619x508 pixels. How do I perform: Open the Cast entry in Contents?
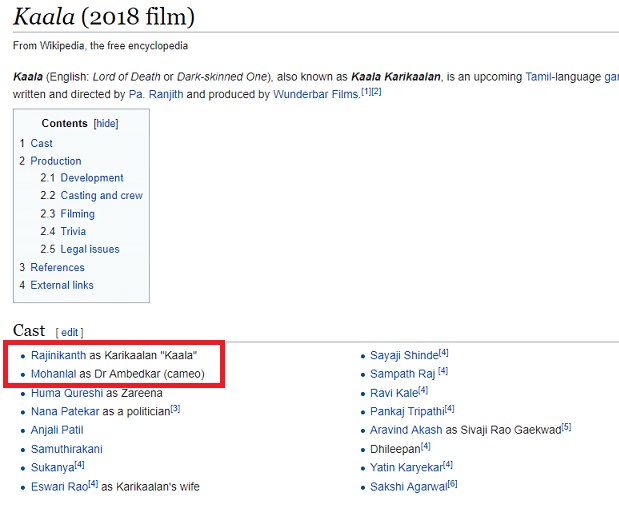coord(41,143)
